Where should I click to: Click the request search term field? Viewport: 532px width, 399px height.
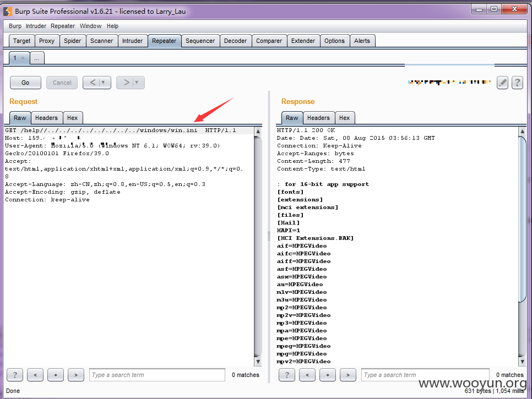157,375
